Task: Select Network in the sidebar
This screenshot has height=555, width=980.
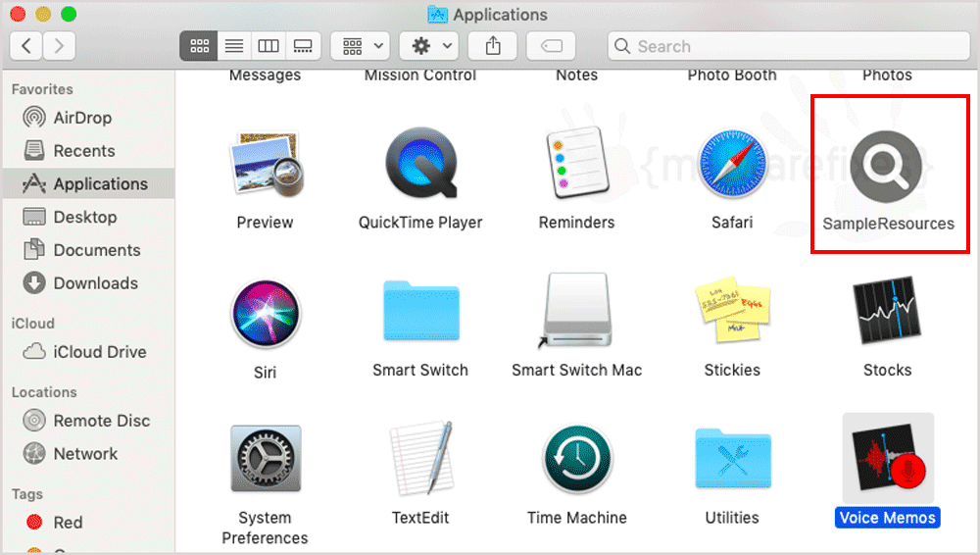Action: [89, 454]
